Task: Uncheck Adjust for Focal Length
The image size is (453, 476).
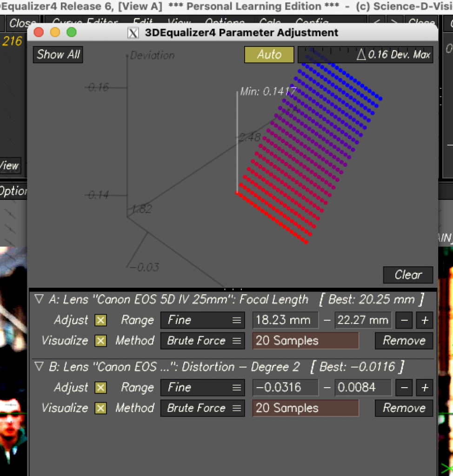Action: click(100, 320)
